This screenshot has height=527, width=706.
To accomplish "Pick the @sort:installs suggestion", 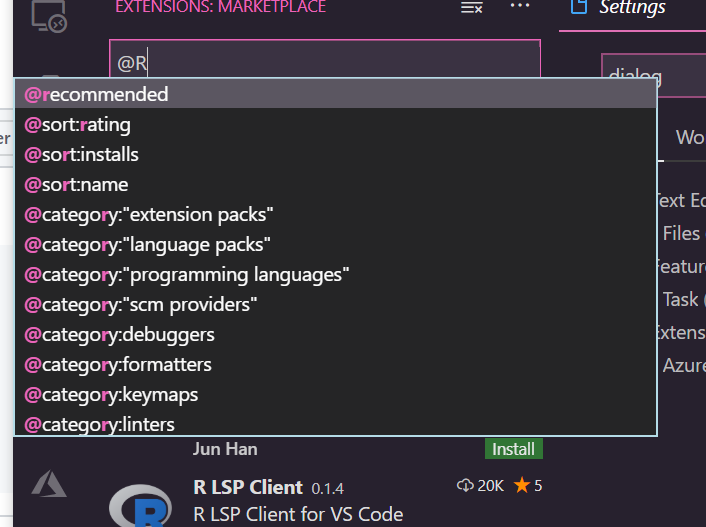I will 335,154.
